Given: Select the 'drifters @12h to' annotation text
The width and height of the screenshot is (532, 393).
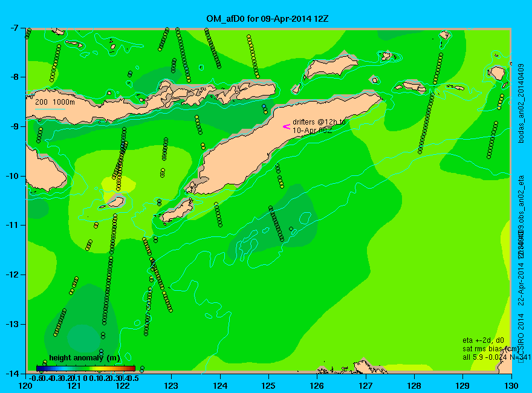Looking at the screenshot, I should [319, 122].
